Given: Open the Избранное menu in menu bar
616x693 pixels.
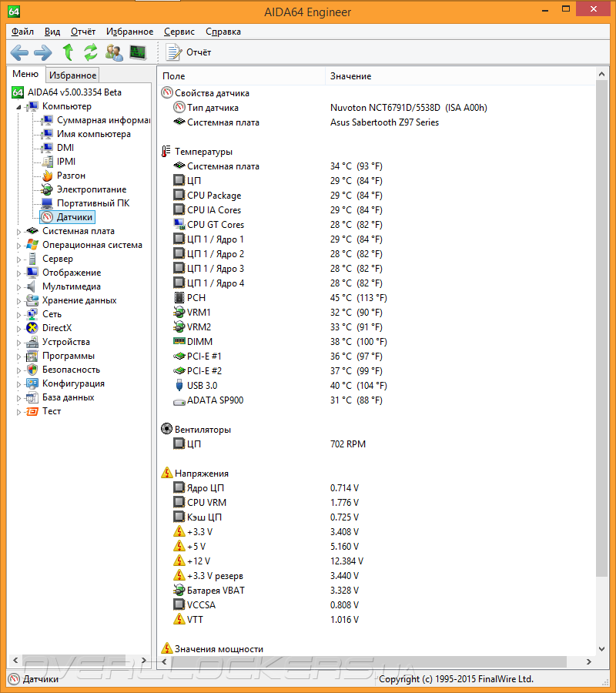Looking at the screenshot, I should [x=129, y=32].
